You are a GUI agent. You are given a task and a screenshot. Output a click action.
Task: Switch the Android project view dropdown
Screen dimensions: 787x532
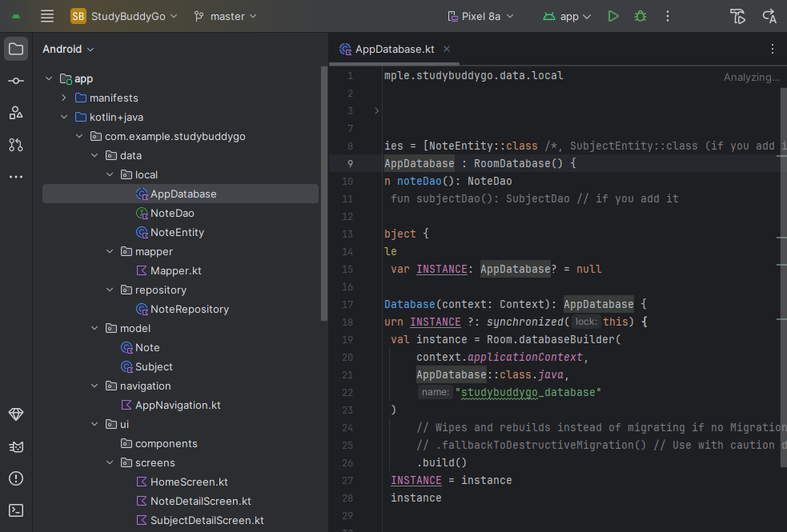tap(69, 49)
